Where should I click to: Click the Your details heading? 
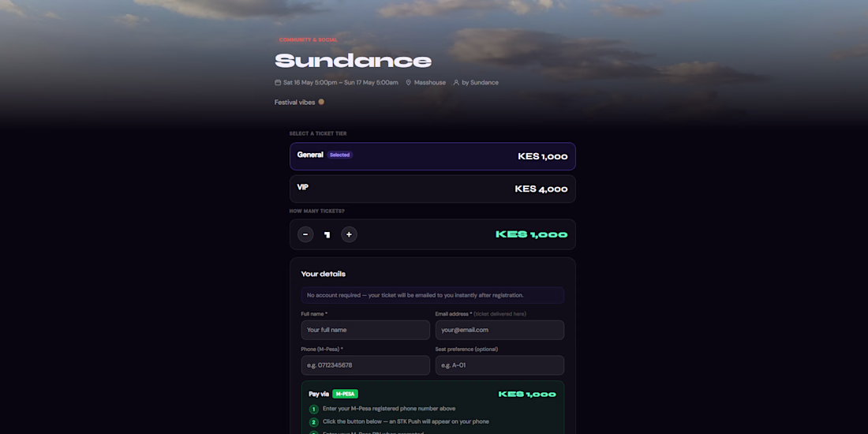(x=324, y=274)
